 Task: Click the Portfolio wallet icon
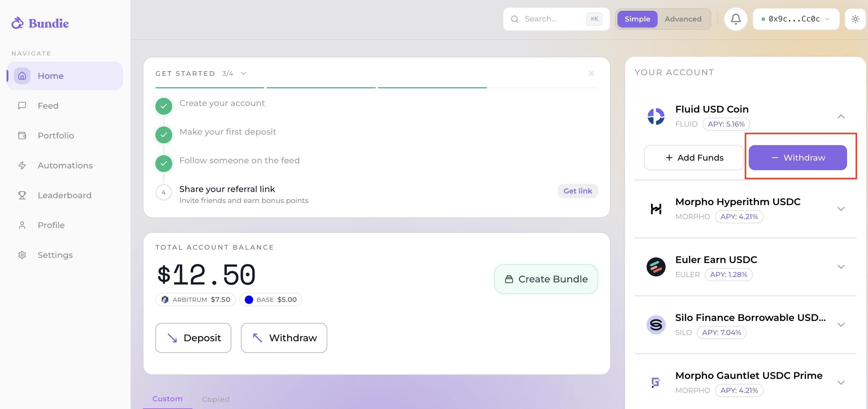click(x=22, y=136)
